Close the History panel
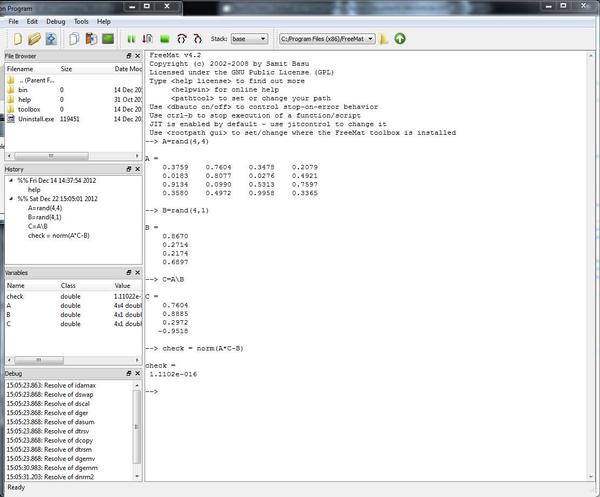 [x=138, y=169]
